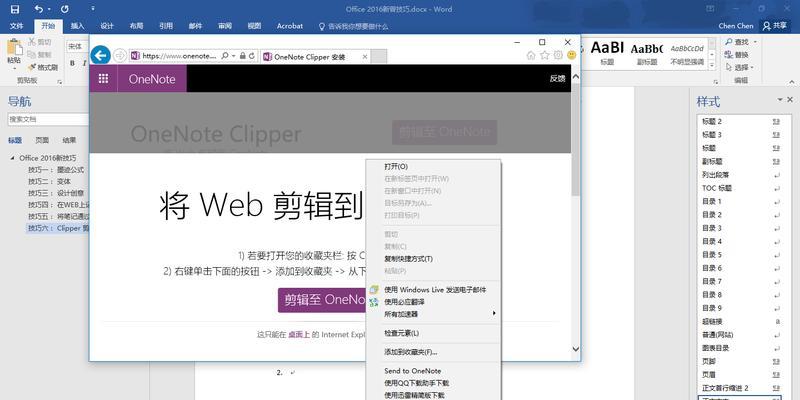800x400 pixels.
Task: Click the purple 剪辑至 OneNote button in page
Action: pyautogui.click(x=322, y=300)
